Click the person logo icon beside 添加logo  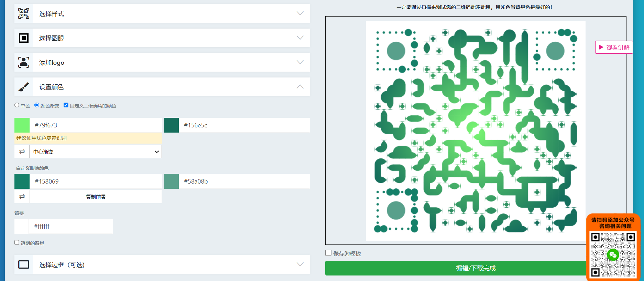point(24,62)
